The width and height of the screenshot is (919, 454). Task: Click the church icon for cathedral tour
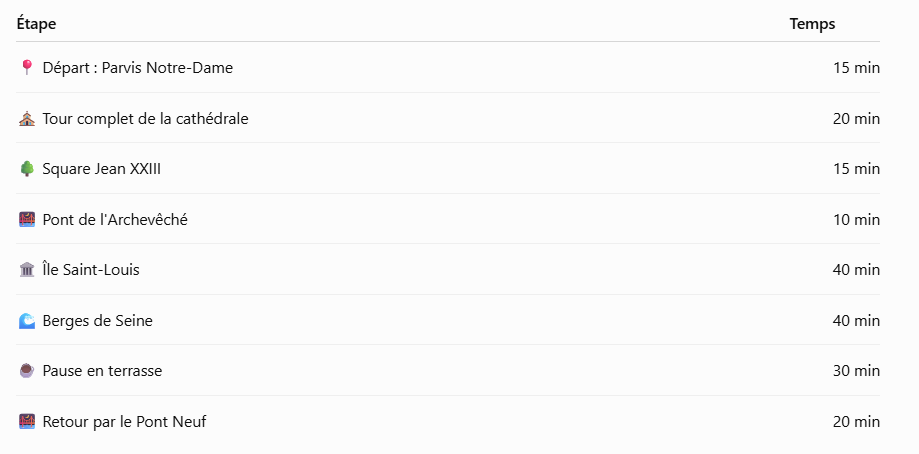tap(26, 119)
